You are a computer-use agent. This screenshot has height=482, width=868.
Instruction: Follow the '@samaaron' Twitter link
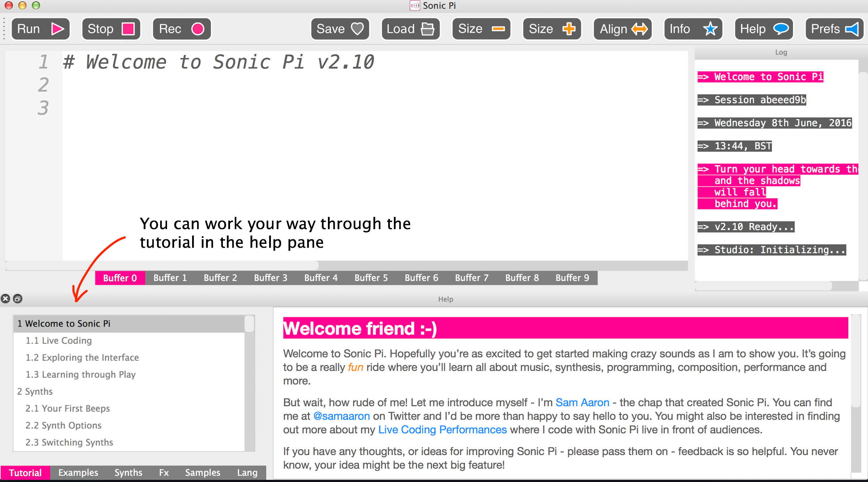(x=342, y=416)
